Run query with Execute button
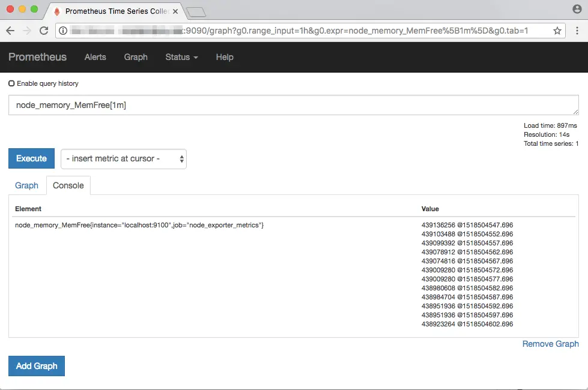 tap(31, 158)
